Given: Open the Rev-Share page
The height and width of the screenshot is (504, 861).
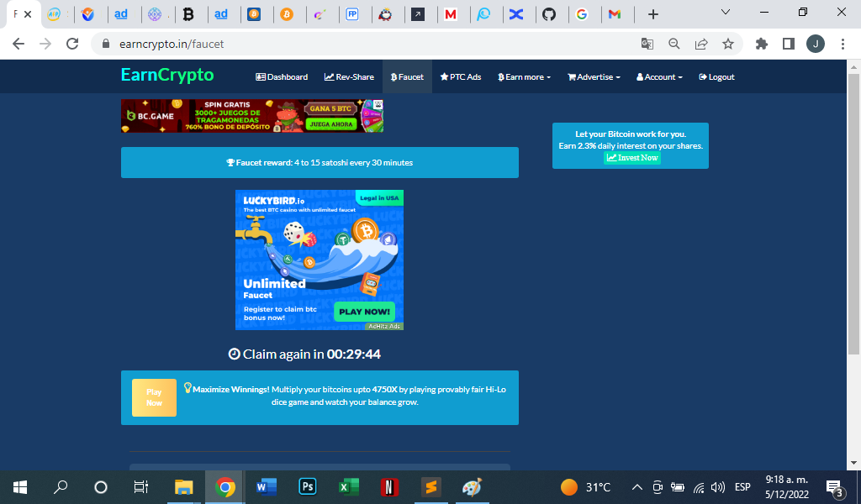Looking at the screenshot, I should (349, 76).
